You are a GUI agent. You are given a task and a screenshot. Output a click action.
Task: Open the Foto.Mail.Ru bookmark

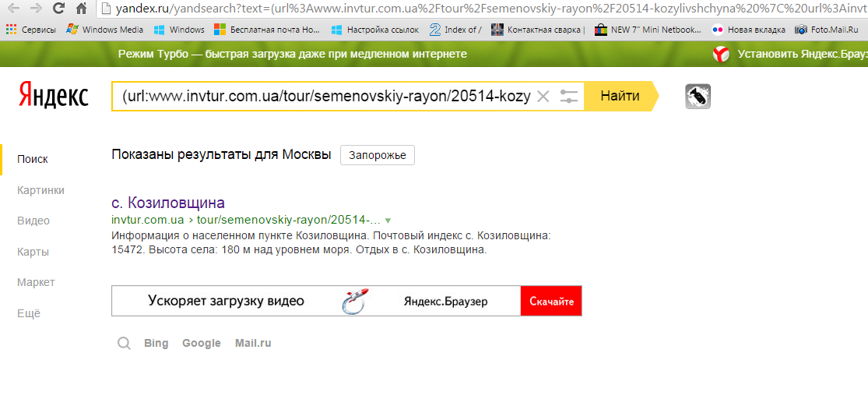pos(827,30)
